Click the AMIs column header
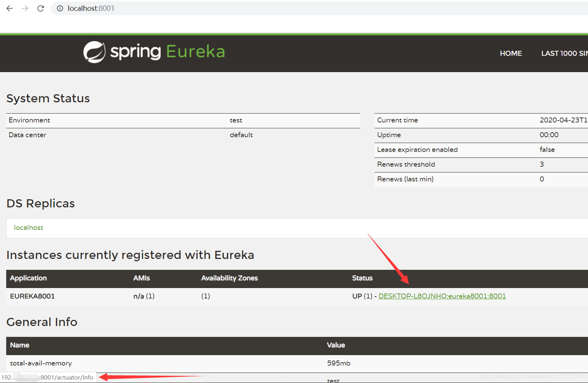This screenshot has height=383, width=588. click(x=142, y=278)
